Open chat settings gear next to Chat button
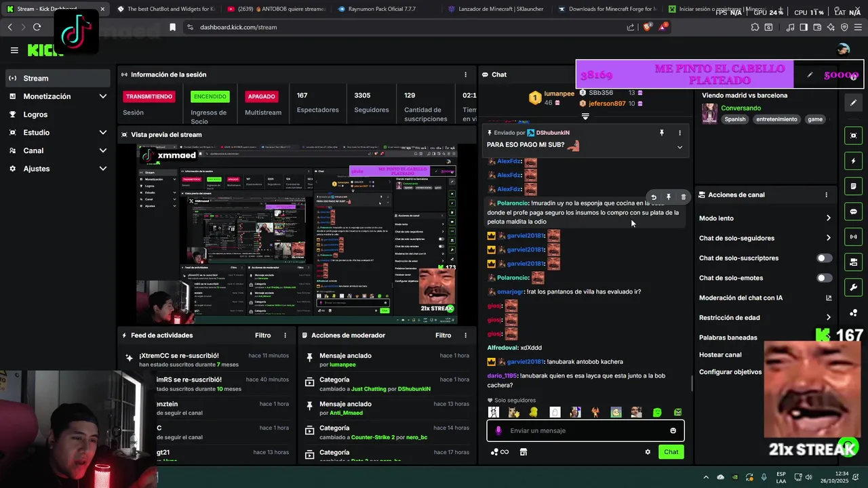This screenshot has height=488, width=868. (x=648, y=452)
